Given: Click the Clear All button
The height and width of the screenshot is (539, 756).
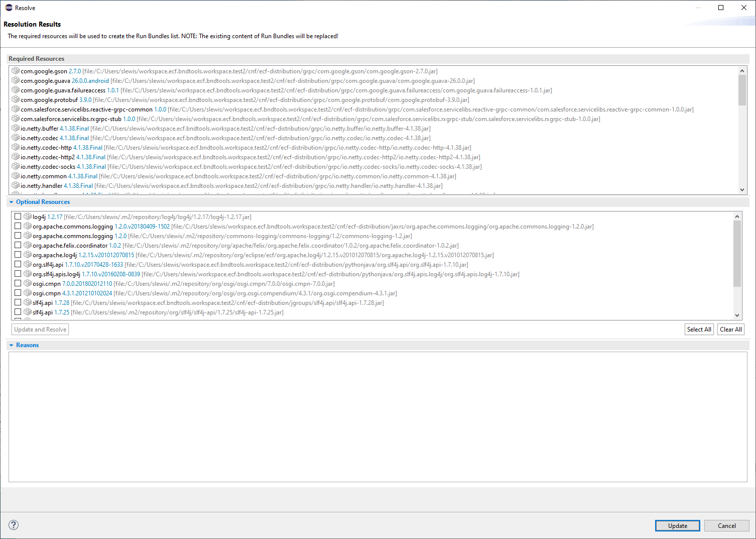Looking at the screenshot, I should coord(730,329).
